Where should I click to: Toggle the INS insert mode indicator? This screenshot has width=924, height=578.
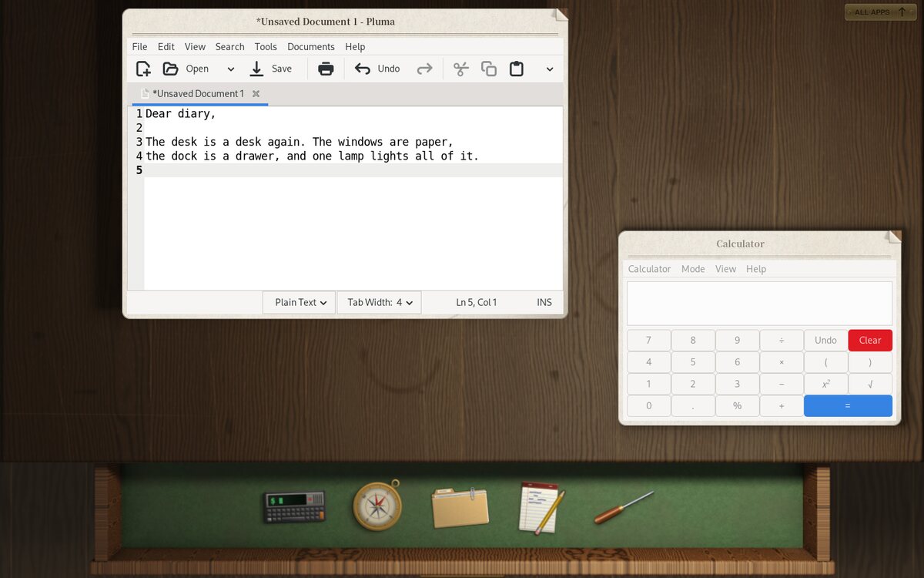pos(544,302)
